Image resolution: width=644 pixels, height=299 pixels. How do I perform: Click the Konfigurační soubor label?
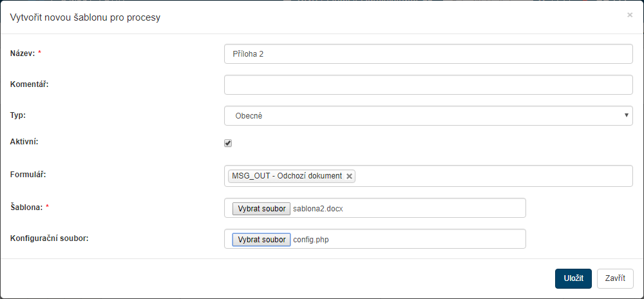tap(49, 238)
